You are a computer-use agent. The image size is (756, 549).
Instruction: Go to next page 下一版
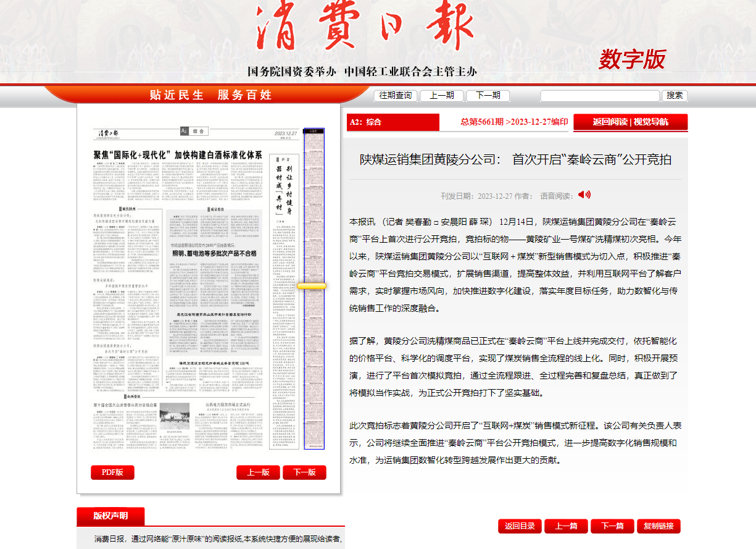click(304, 472)
